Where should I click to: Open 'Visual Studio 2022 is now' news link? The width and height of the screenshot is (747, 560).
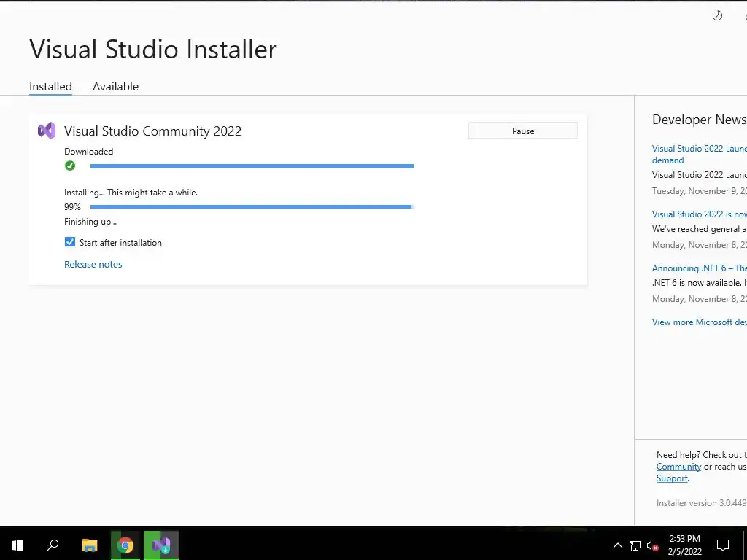pyautogui.click(x=699, y=214)
